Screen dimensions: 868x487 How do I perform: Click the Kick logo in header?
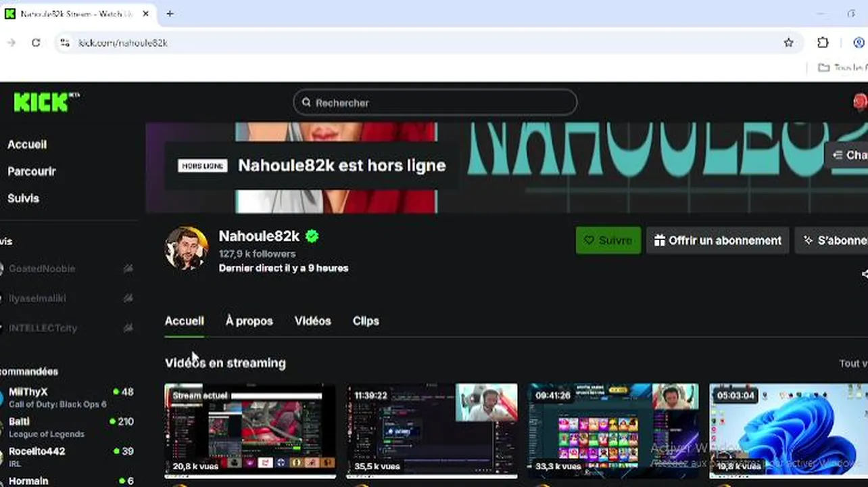pos(46,102)
